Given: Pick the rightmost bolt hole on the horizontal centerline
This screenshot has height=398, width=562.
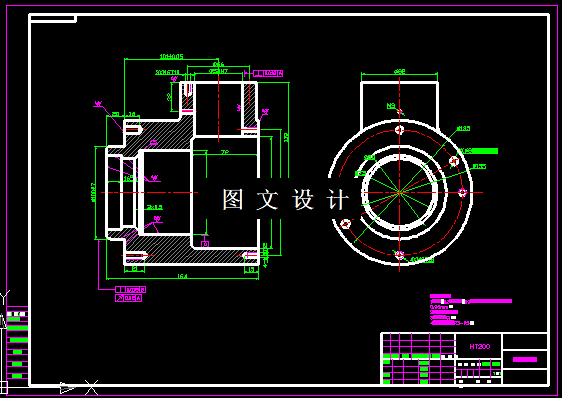Looking at the screenshot, I should pyautogui.click(x=462, y=193).
